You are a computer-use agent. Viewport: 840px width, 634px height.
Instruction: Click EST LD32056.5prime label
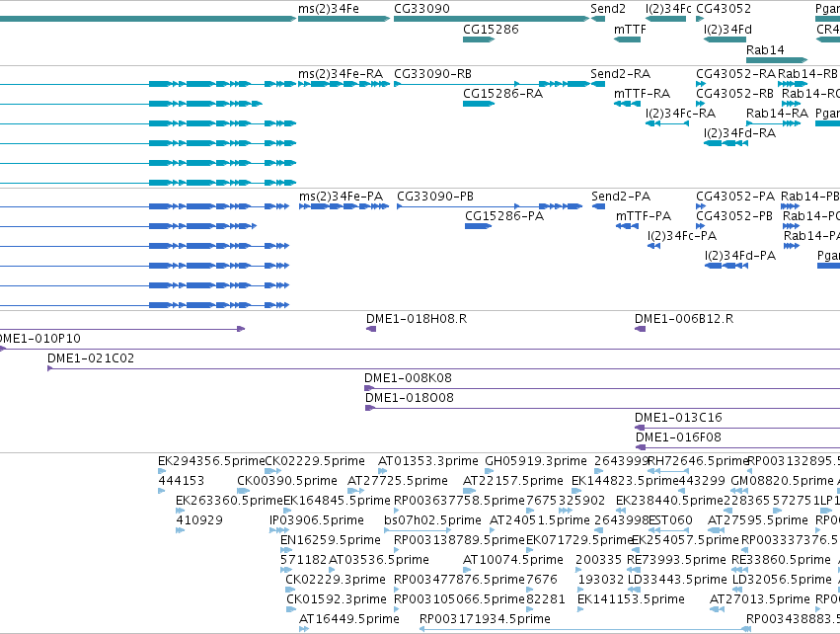pos(782,580)
